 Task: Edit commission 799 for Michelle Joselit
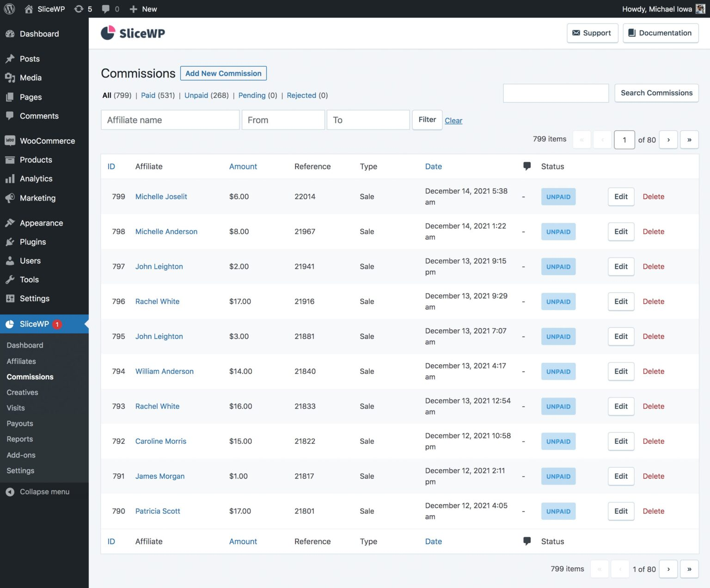pos(620,196)
